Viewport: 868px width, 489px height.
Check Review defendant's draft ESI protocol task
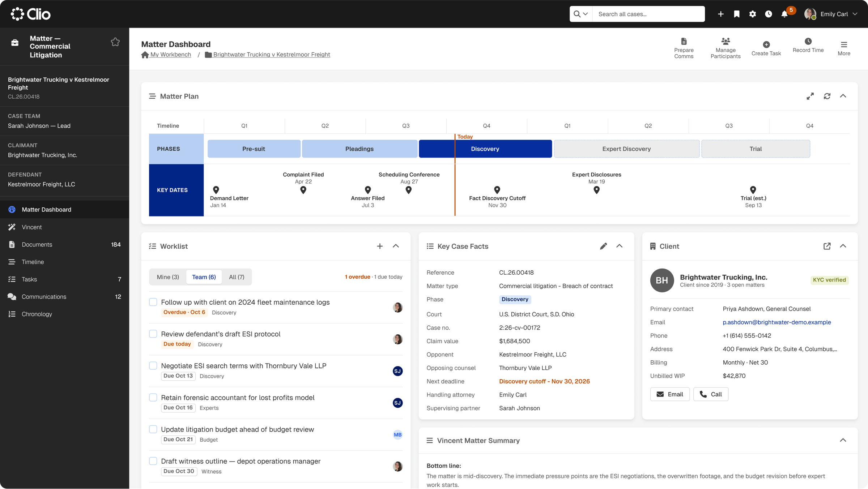(153, 334)
